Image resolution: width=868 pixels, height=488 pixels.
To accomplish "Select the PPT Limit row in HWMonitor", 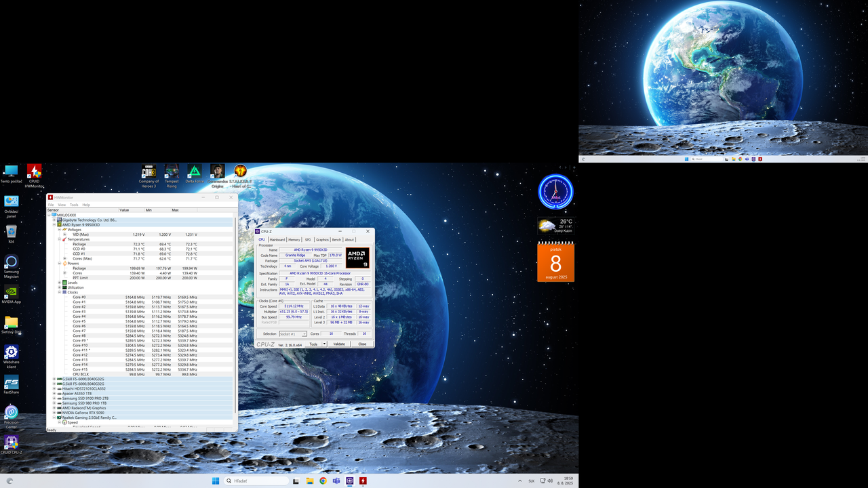I will 140,278.
